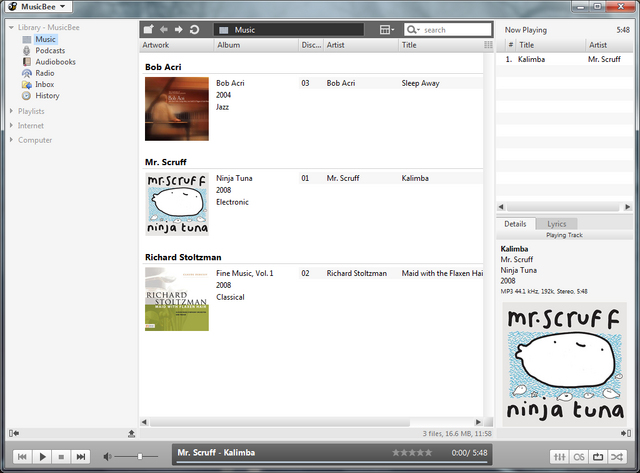Viewport: 640px width, 473px height.
Task: Open Inbox in the sidebar
Action: coord(44,84)
